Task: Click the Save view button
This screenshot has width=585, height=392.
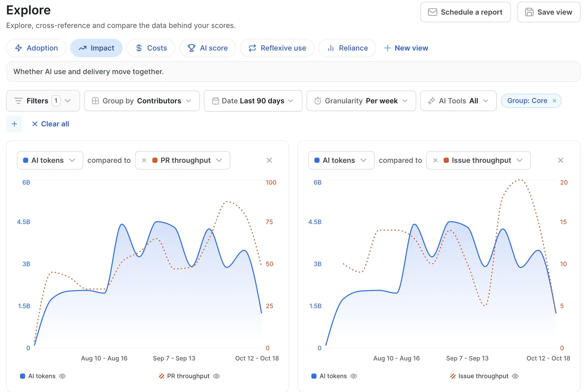Action: (x=548, y=12)
